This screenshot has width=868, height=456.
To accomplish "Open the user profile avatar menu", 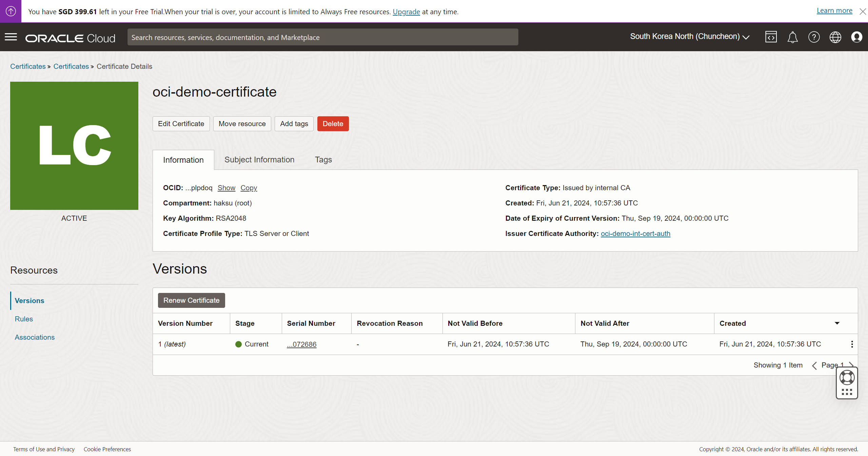I will pos(856,37).
